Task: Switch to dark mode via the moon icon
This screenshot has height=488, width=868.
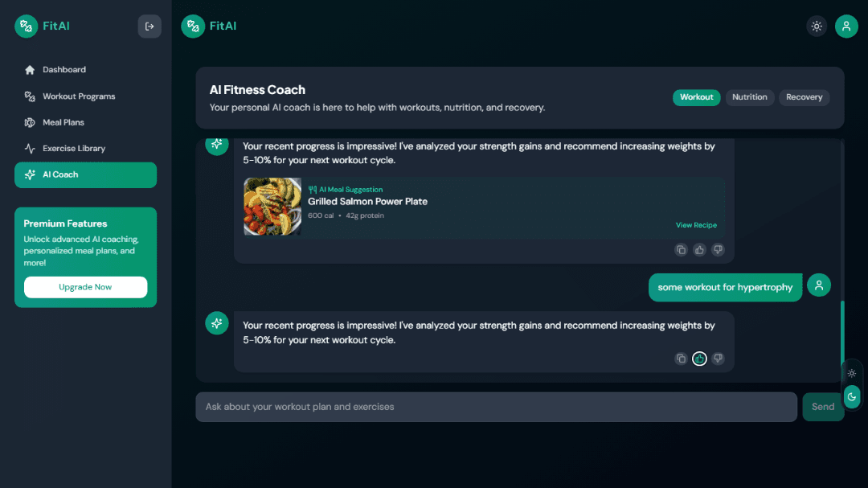Action: point(852,396)
